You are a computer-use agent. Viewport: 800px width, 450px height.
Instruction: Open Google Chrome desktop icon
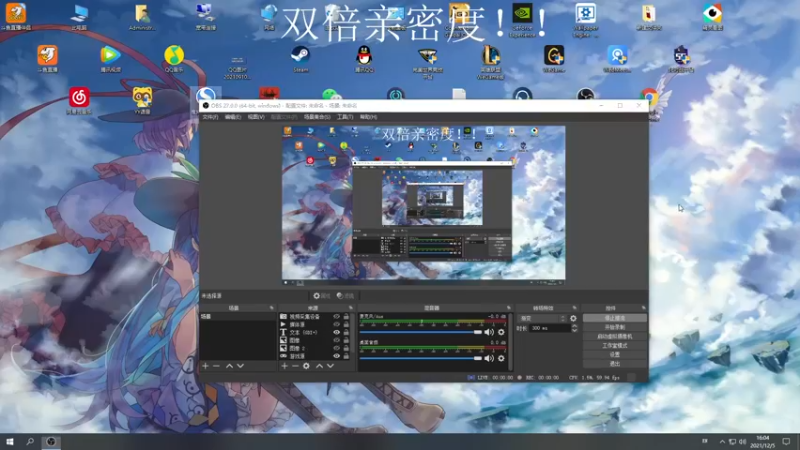click(x=649, y=97)
